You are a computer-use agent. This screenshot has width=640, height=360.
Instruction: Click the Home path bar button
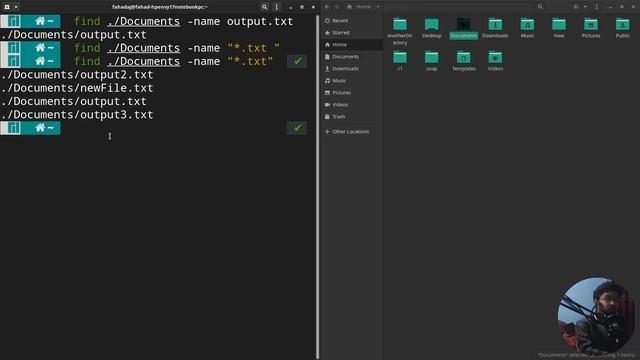[x=359, y=7]
